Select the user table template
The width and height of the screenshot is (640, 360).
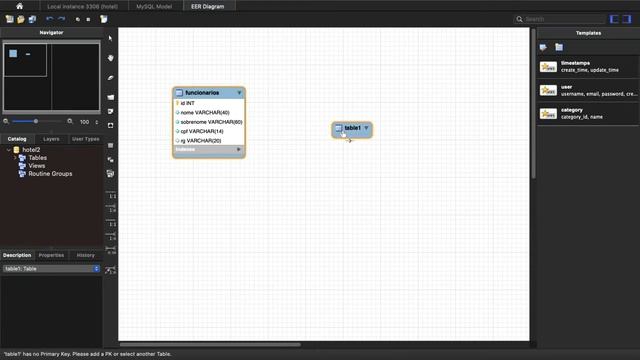pos(588,90)
